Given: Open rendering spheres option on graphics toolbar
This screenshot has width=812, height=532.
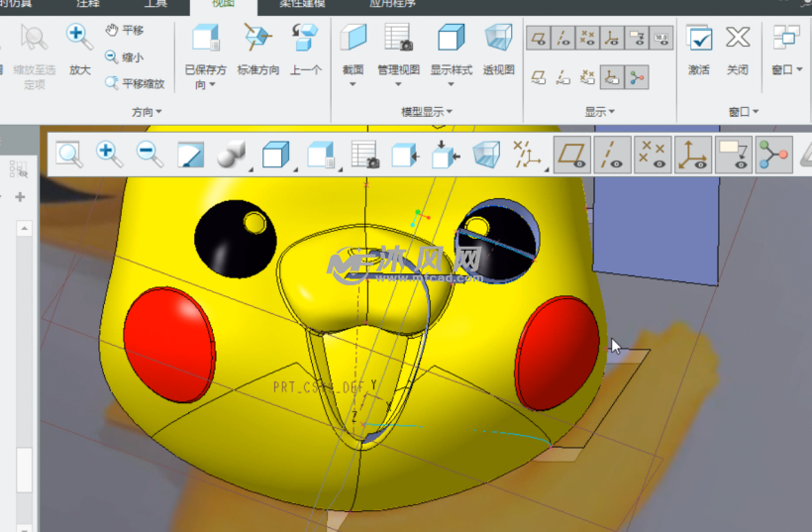Looking at the screenshot, I should [x=232, y=155].
